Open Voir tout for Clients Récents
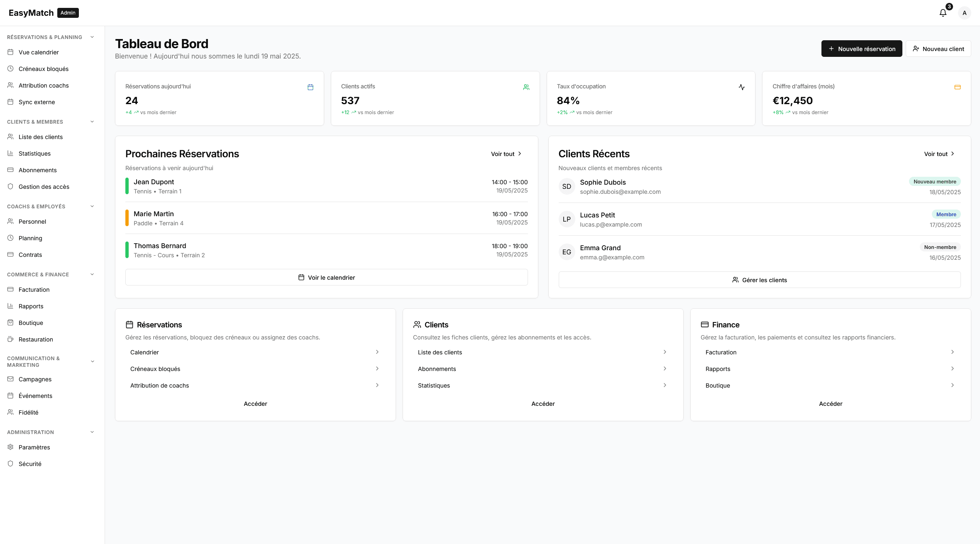The width and height of the screenshot is (980, 544). (x=939, y=154)
